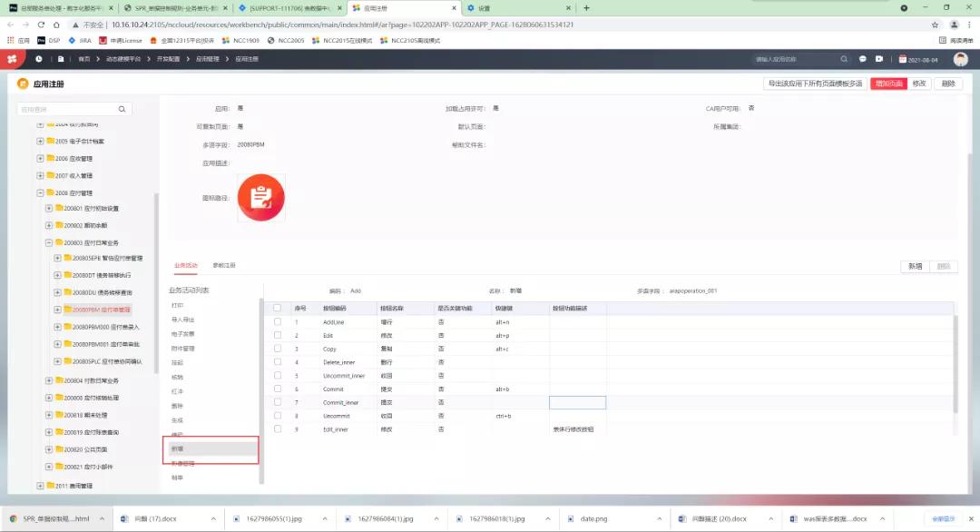
Task: Expand the 2005 folder node
Action: [40, 142]
